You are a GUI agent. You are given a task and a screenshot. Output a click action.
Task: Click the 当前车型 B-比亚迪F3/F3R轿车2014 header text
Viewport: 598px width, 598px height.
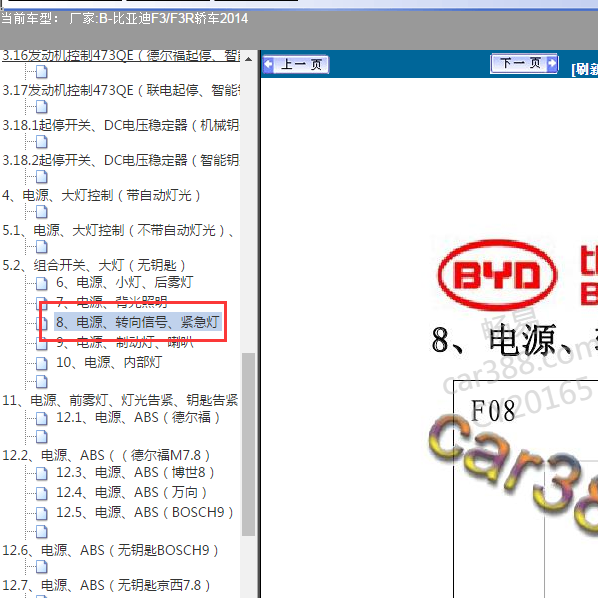[x=125, y=18]
